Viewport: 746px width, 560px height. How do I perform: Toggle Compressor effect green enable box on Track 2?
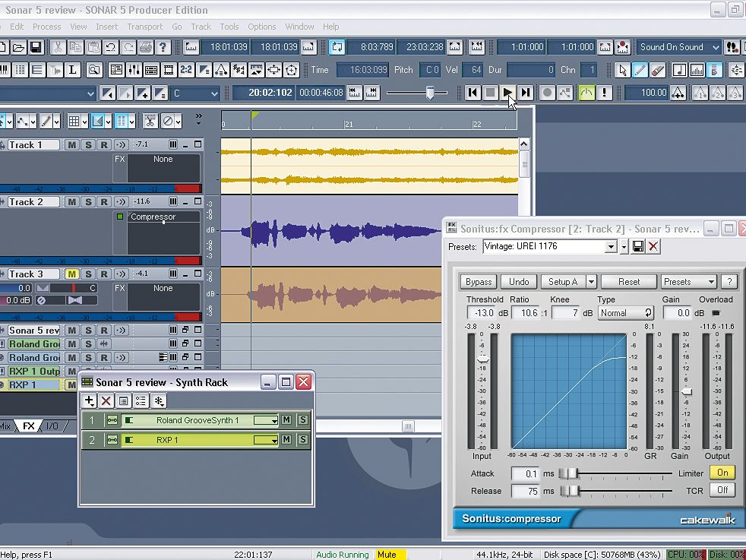(x=120, y=217)
